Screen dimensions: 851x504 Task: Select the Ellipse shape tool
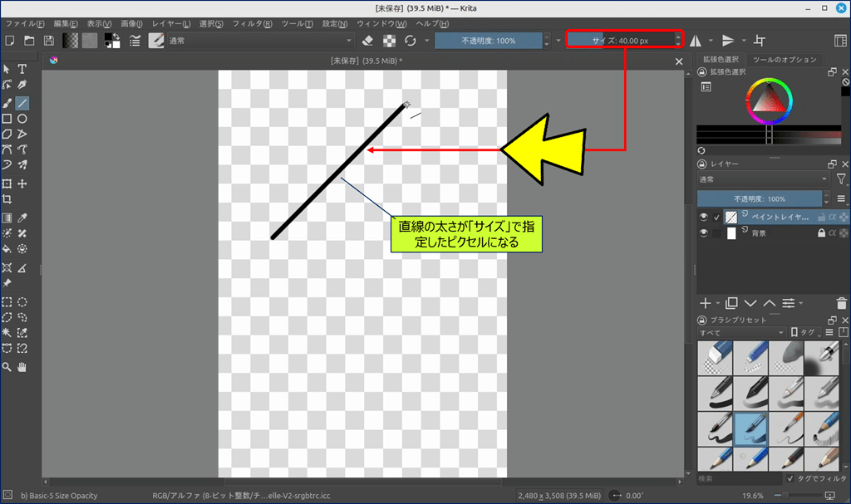pos(22,119)
